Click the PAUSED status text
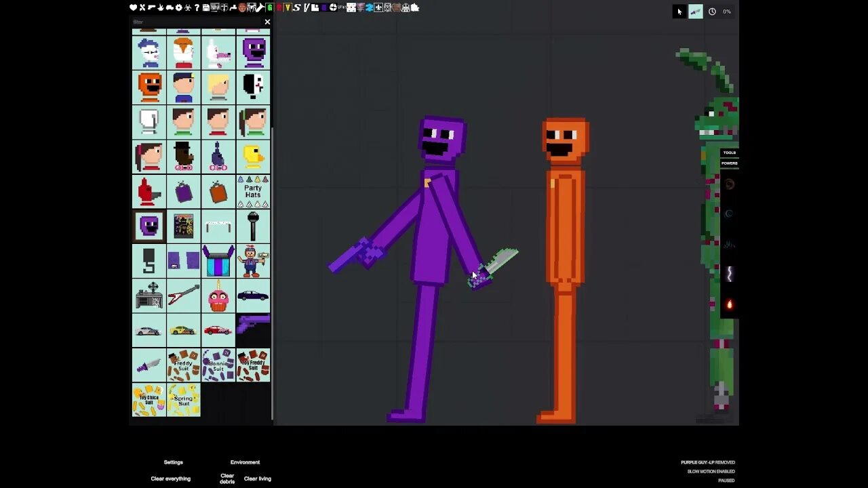Viewport: 868px width, 488px height. (x=726, y=481)
